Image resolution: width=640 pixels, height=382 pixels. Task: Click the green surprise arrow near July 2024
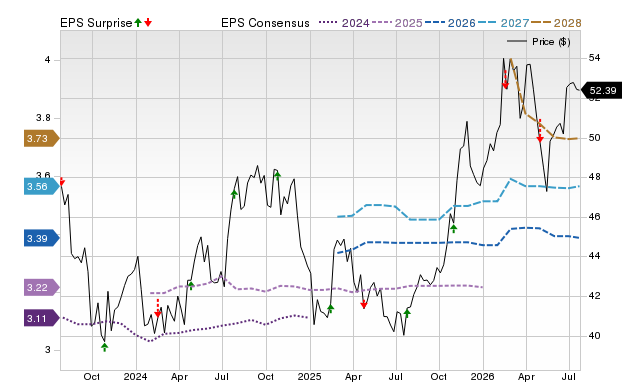click(x=234, y=194)
